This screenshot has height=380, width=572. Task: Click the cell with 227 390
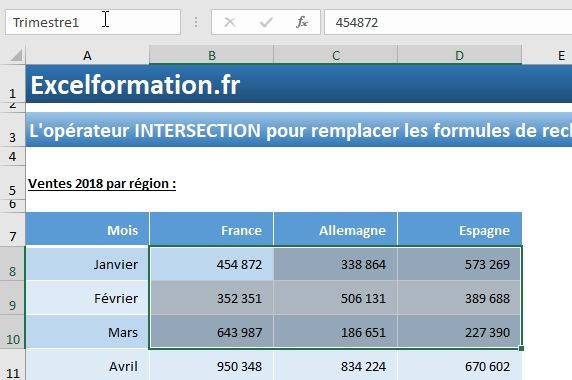460,332
